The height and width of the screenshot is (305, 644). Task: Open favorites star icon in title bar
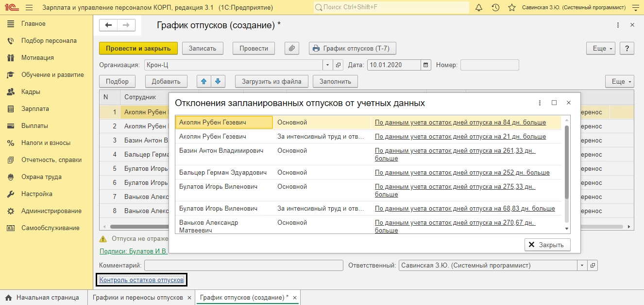coord(511,8)
